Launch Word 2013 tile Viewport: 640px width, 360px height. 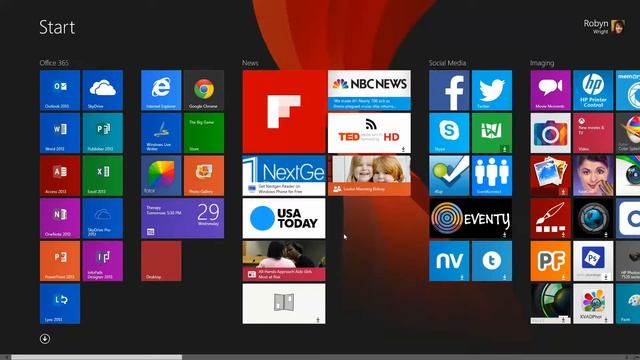coord(60,133)
